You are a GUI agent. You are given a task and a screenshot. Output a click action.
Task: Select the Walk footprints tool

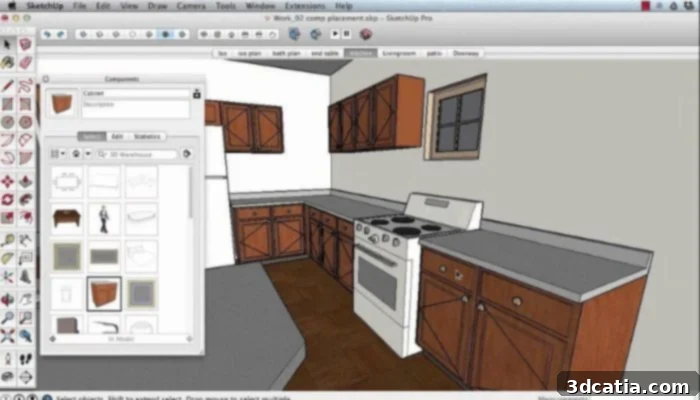click(x=25, y=359)
